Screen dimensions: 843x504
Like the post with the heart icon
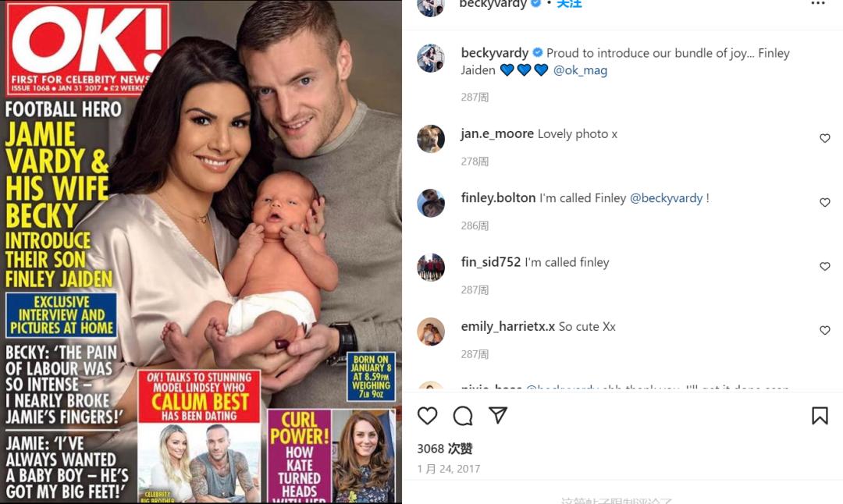[428, 415]
